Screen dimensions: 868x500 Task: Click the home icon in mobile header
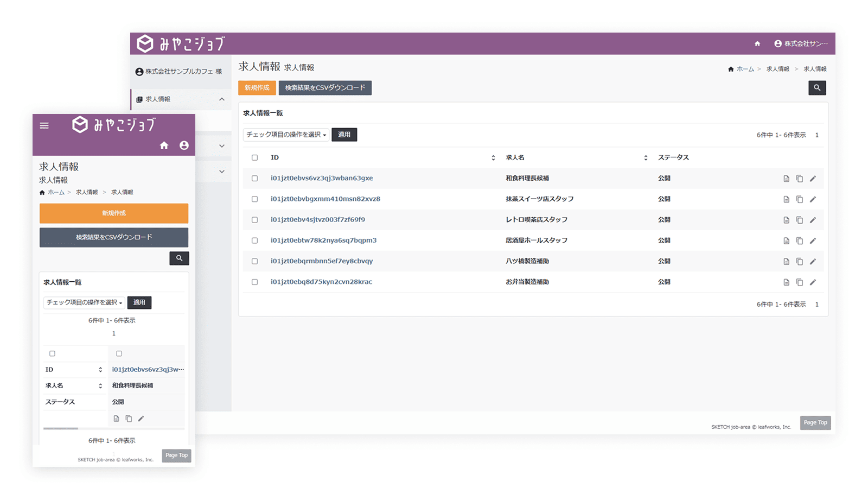point(164,145)
